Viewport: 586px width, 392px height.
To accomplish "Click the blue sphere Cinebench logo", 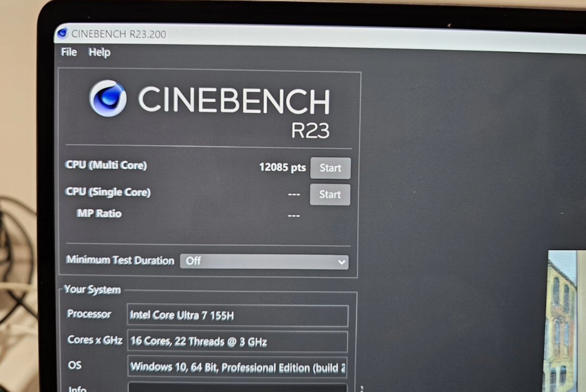I will (107, 98).
